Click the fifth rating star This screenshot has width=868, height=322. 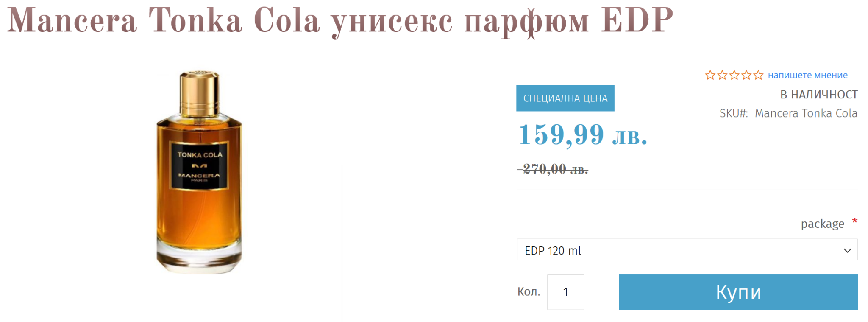coord(758,76)
